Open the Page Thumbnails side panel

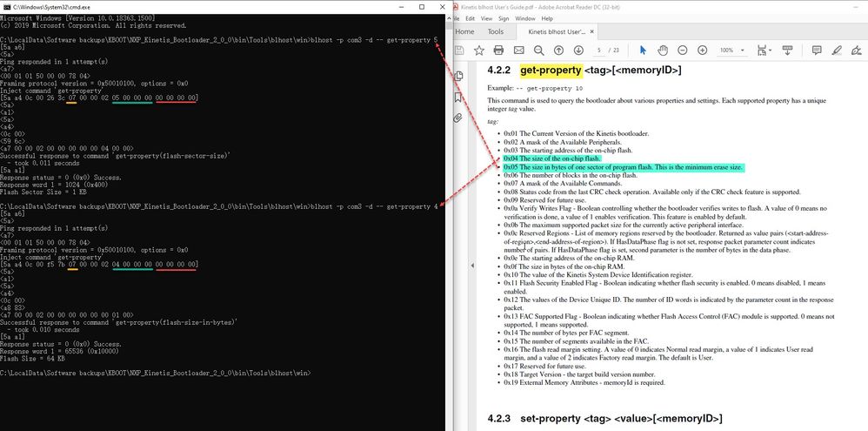tap(458, 77)
